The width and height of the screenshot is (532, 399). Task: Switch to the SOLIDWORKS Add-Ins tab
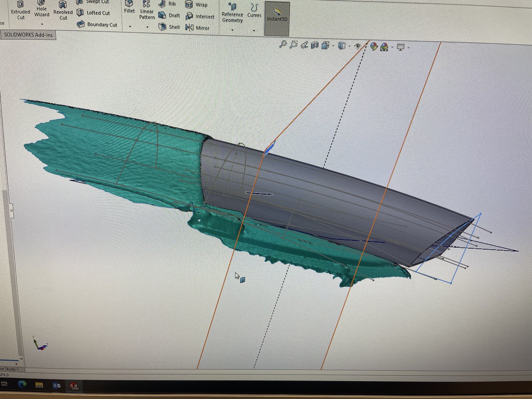[28, 35]
